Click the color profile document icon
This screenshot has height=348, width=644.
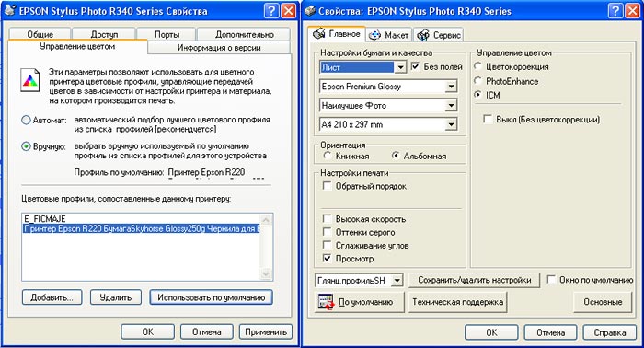pyautogui.click(x=30, y=80)
